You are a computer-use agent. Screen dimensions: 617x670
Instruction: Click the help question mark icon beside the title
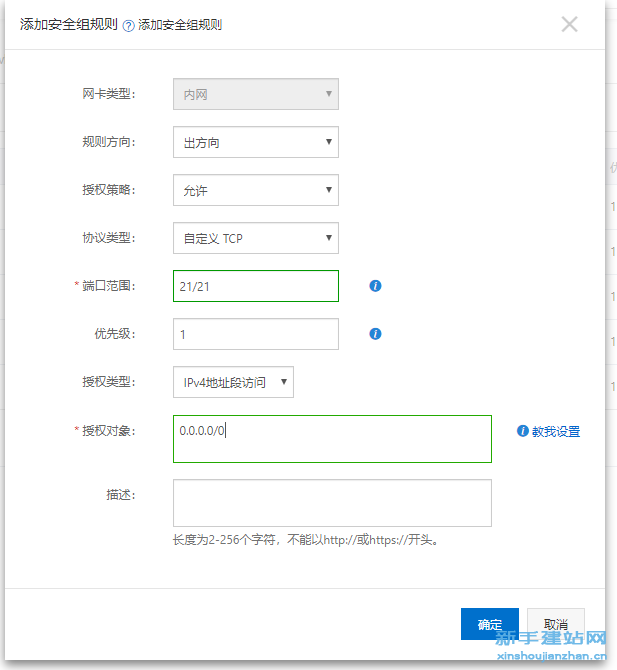coord(128,26)
